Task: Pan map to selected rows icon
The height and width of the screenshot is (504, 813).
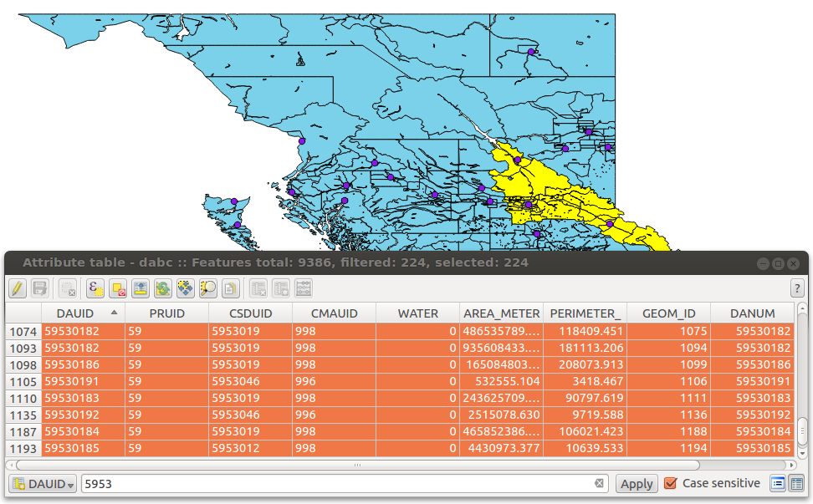Action: tap(186, 288)
